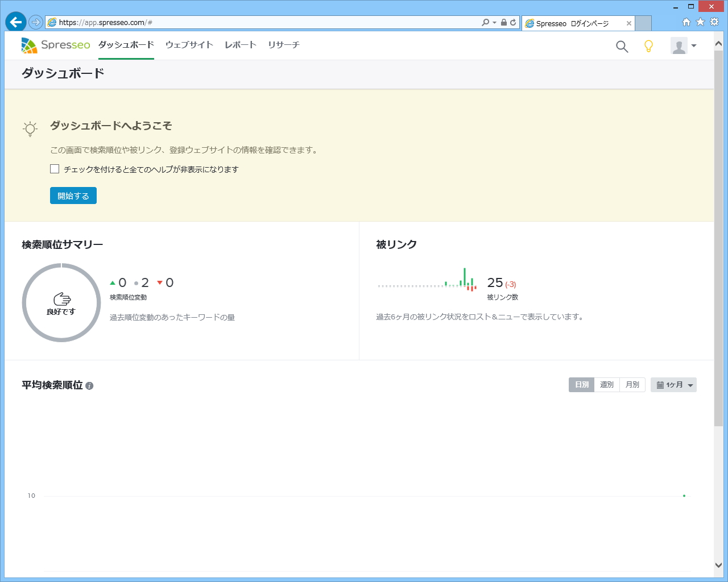Open the 1ヶ月 period dropdown
This screenshot has height=582, width=728.
673,385
